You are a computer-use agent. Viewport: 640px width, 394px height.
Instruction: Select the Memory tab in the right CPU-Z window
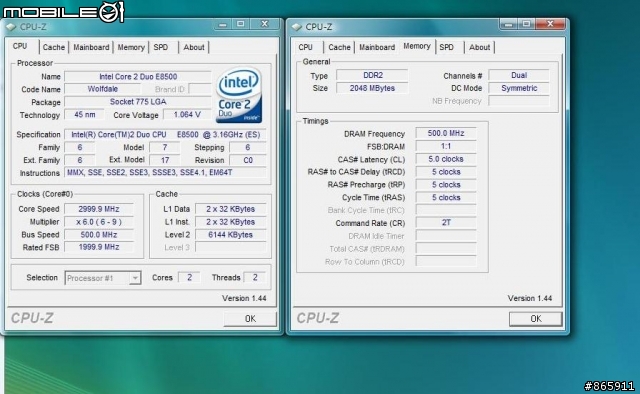417,46
